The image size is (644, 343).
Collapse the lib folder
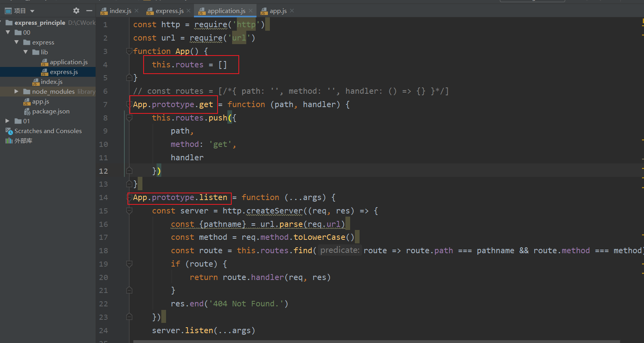26,52
